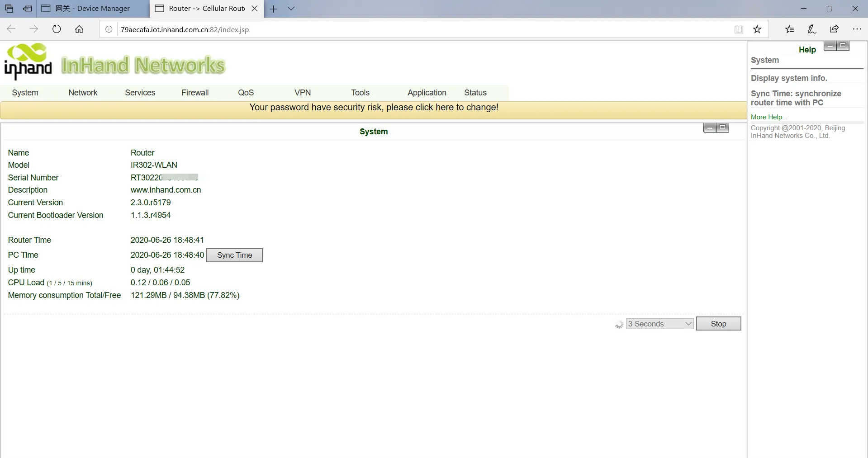Image resolution: width=868 pixels, height=458 pixels.
Task: Open the favorites list icon
Action: pyautogui.click(x=789, y=29)
